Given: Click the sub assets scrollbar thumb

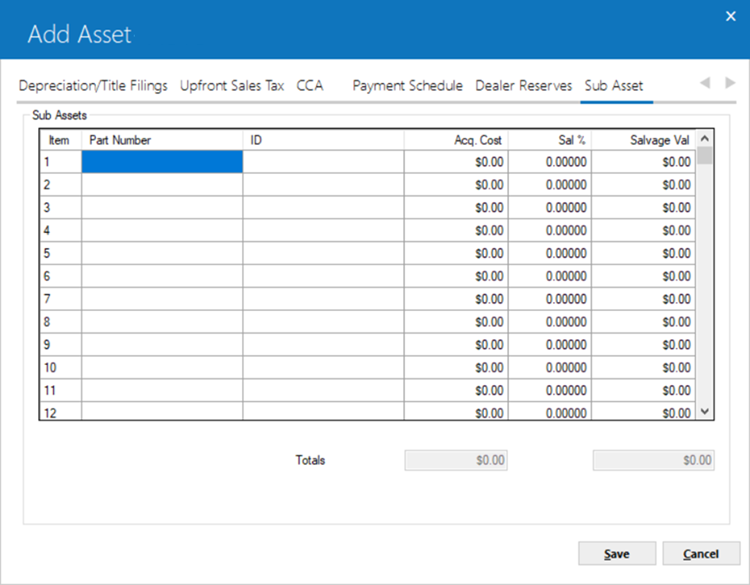Looking at the screenshot, I should tap(705, 155).
